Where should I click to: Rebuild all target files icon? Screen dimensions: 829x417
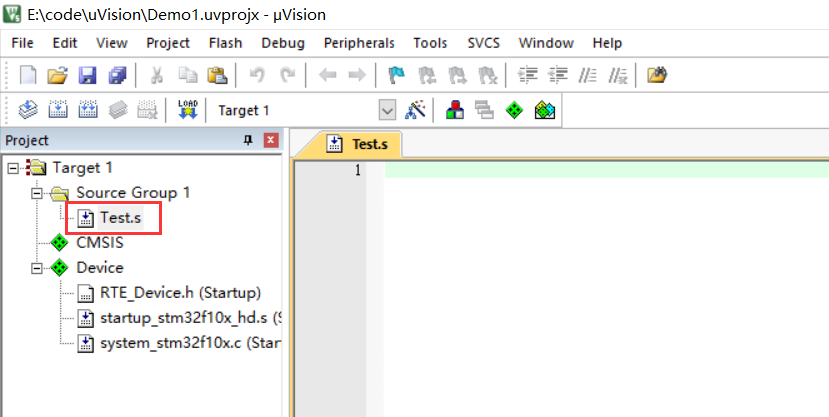pyautogui.click(x=87, y=110)
